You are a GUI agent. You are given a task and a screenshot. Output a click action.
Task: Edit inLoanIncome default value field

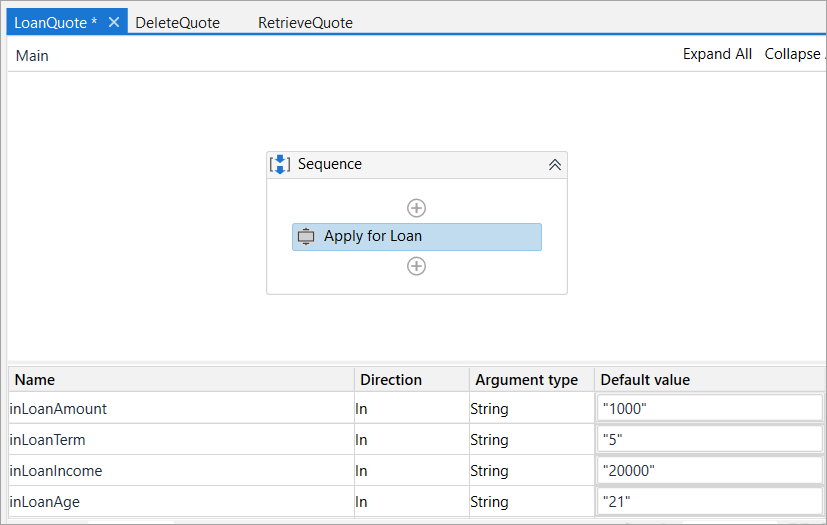coord(709,470)
